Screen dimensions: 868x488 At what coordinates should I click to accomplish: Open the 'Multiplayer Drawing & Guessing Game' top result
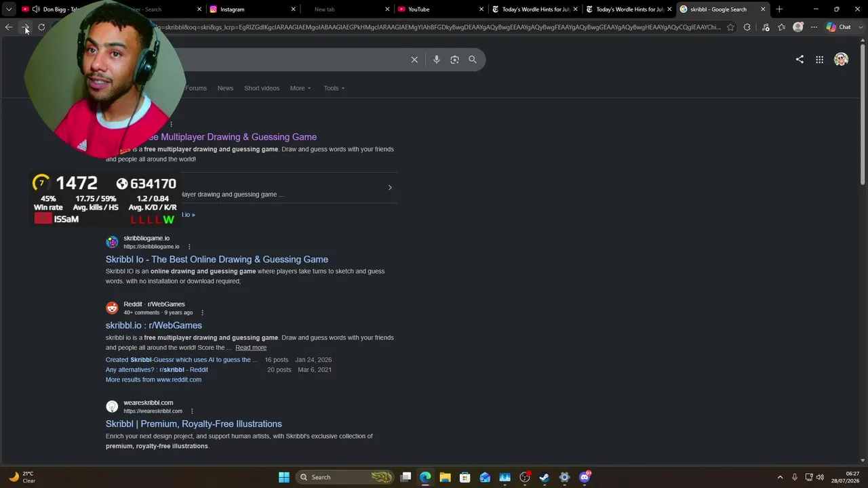pyautogui.click(x=232, y=137)
